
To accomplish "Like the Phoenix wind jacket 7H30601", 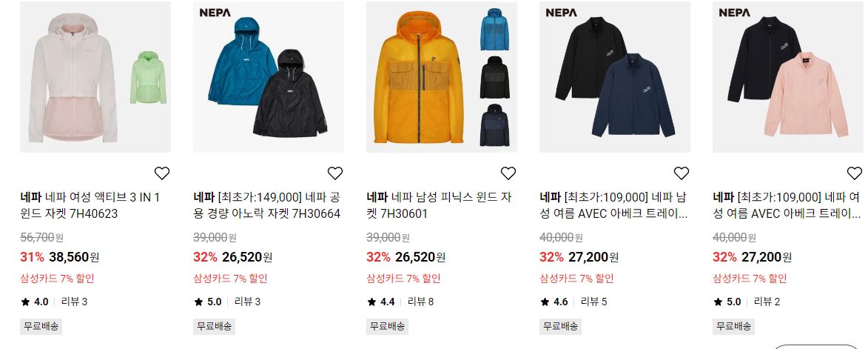I will pos(508,173).
